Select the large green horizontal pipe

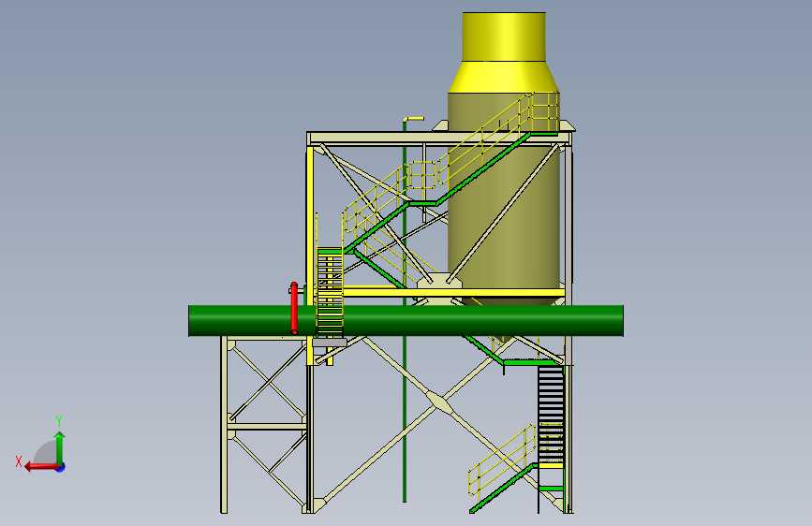tap(406, 321)
